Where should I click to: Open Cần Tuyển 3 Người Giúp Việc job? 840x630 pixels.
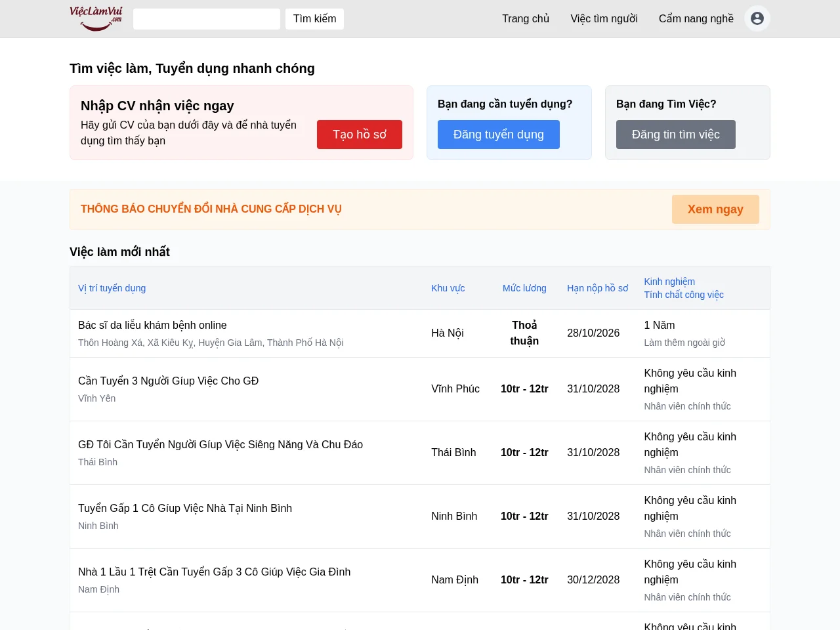(x=169, y=381)
